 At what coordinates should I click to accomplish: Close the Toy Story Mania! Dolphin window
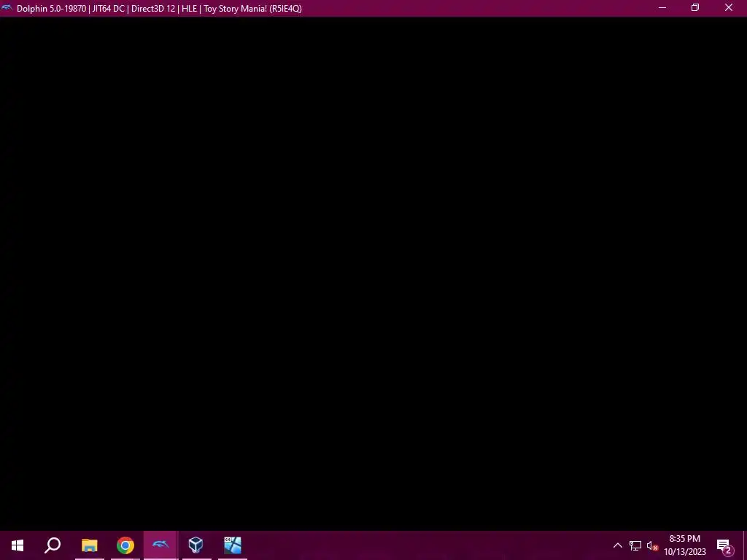(x=729, y=8)
